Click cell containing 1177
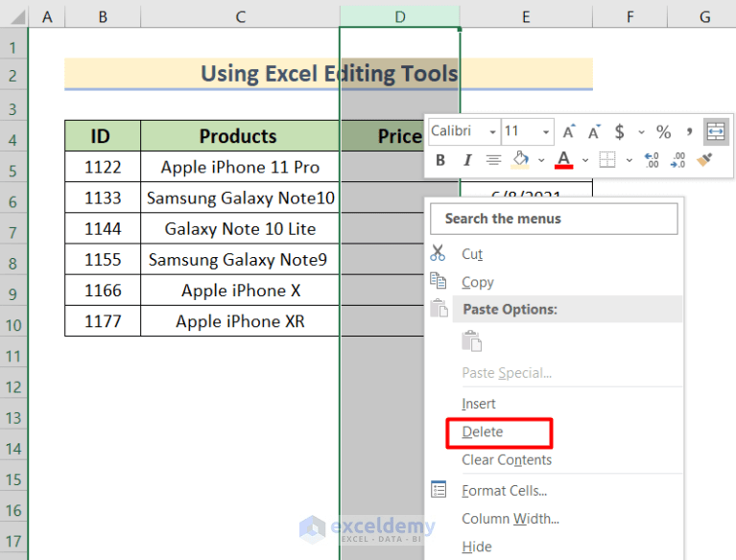The height and width of the screenshot is (560, 736). 103,321
